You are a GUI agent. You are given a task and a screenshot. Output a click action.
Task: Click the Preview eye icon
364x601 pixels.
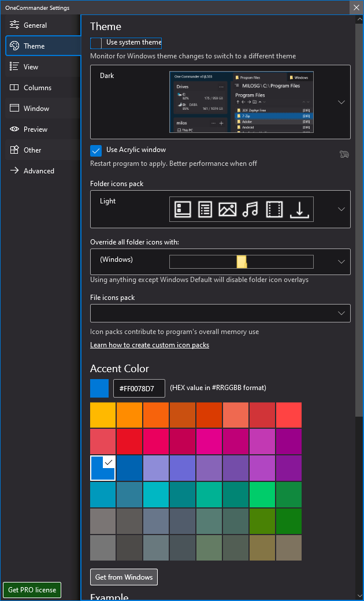[14, 129]
